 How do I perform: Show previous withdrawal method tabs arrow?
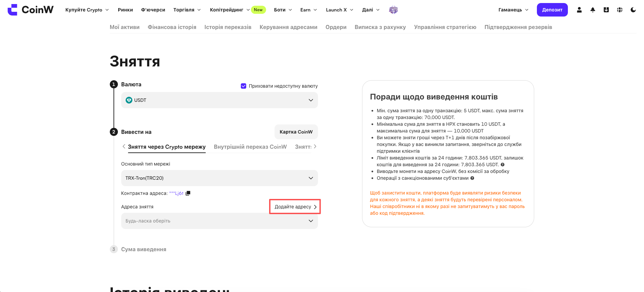pyautogui.click(x=124, y=146)
